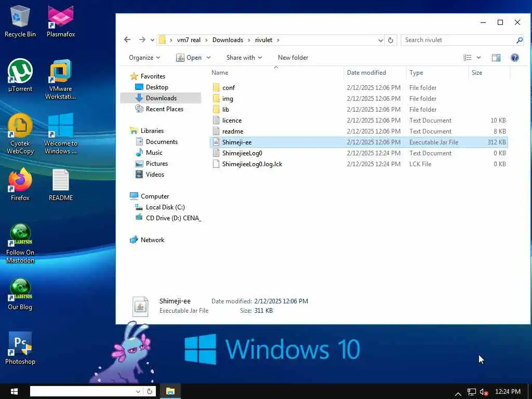Screen dimensions: 532x399
Task: Select the img folder
Action: point(358,98)
